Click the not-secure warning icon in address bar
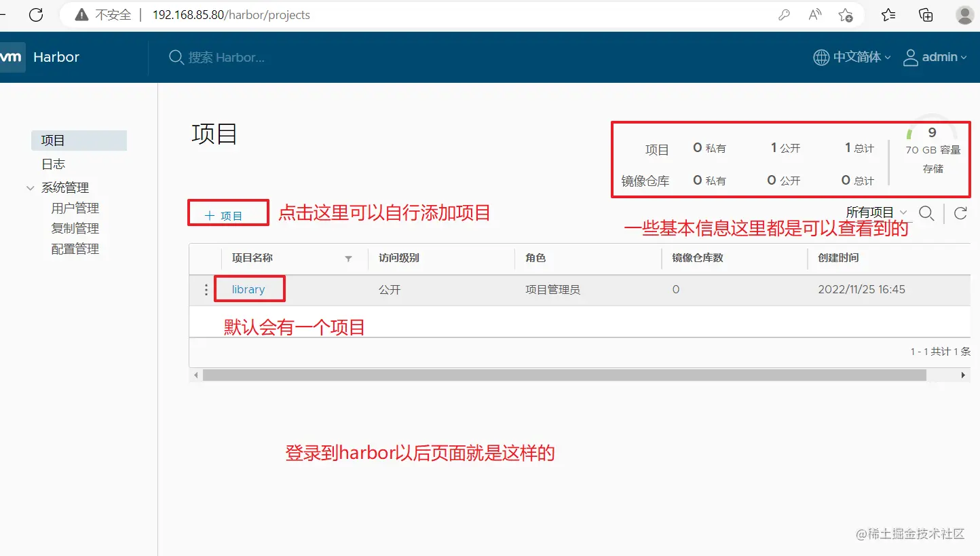This screenshot has width=980, height=556. tap(81, 15)
